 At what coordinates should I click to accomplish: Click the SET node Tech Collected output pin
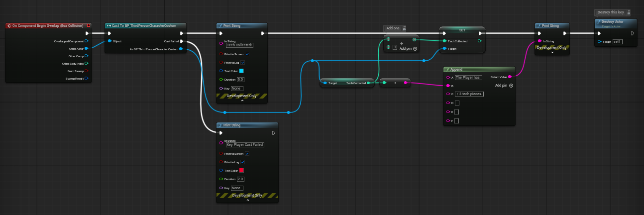(479, 41)
